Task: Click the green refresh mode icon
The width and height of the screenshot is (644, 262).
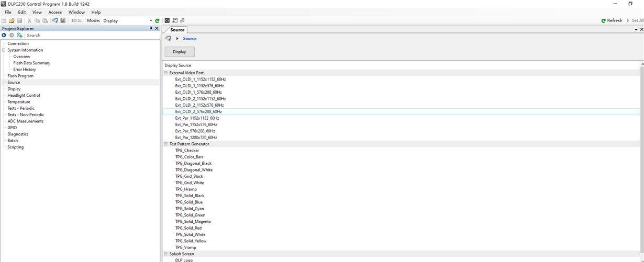Action: tap(157, 21)
